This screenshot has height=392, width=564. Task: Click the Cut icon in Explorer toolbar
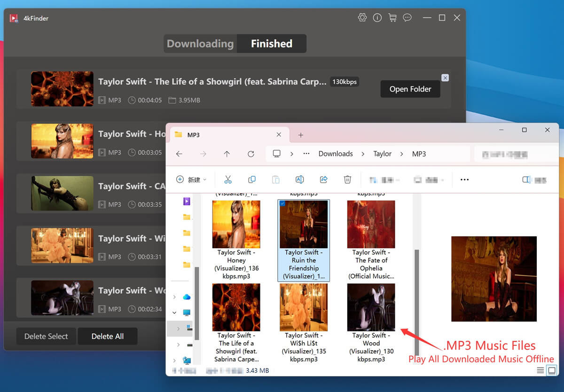(228, 179)
